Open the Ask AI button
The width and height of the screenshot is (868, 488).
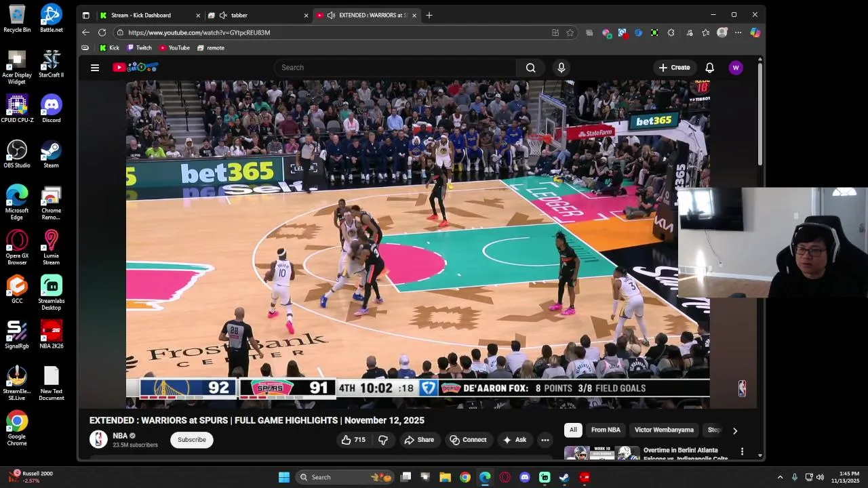click(514, 440)
